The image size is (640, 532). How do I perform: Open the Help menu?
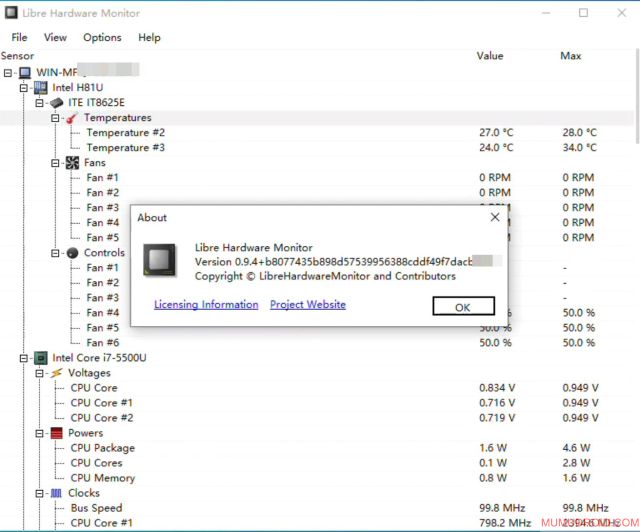pyautogui.click(x=149, y=38)
